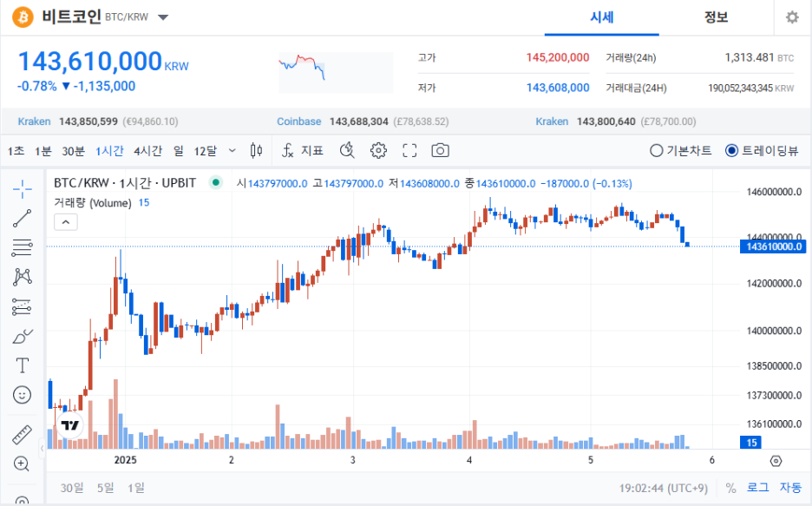This screenshot has width=812, height=506.
Task: Select the crosshair cursor tool
Action: pos(23,189)
